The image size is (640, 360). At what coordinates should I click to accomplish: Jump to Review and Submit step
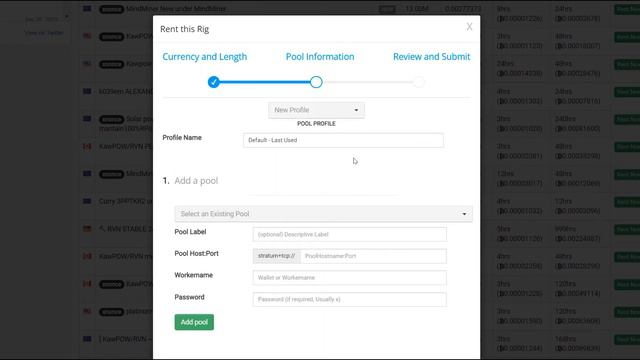pos(431,57)
